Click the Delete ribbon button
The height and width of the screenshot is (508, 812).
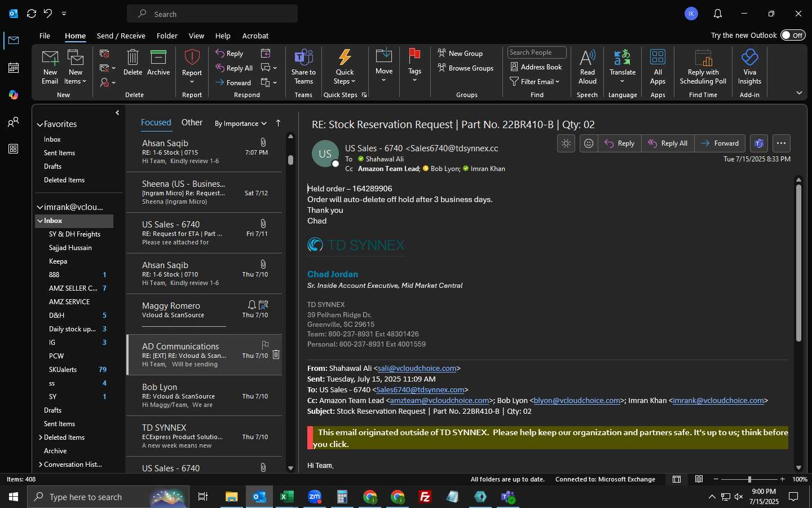click(133, 63)
